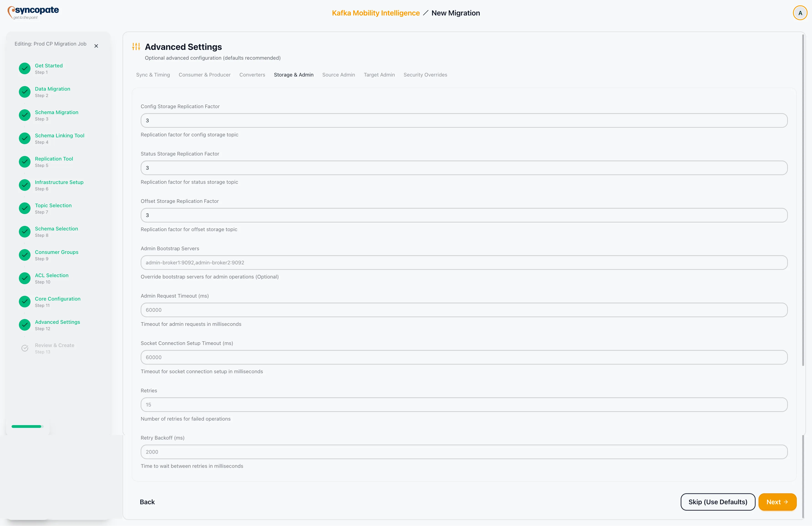Open the user avatar menu
Viewport: 812px width, 526px height.
pyautogui.click(x=800, y=13)
